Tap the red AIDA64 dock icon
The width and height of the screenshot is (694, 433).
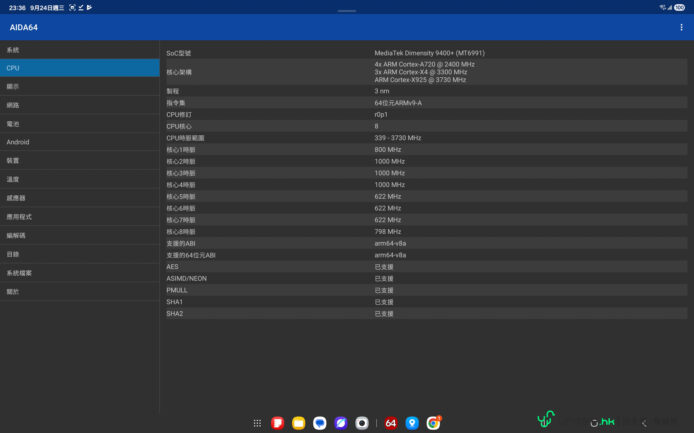point(391,423)
